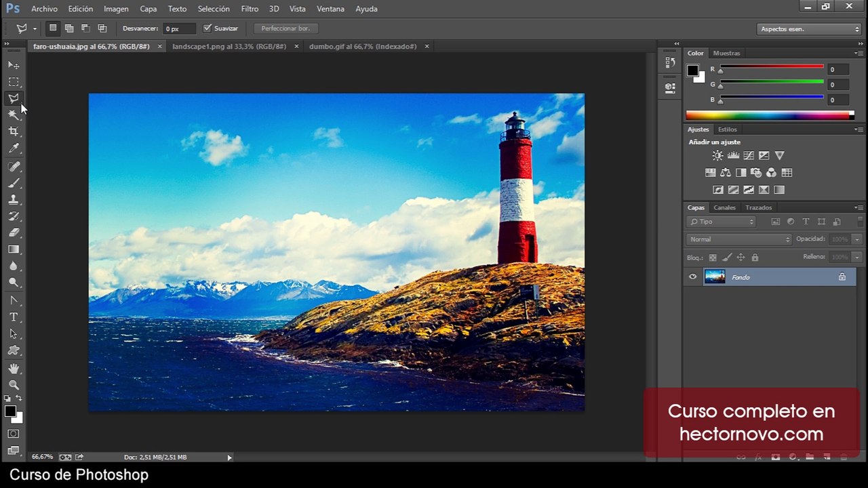Open the Filtro menu

tap(250, 9)
